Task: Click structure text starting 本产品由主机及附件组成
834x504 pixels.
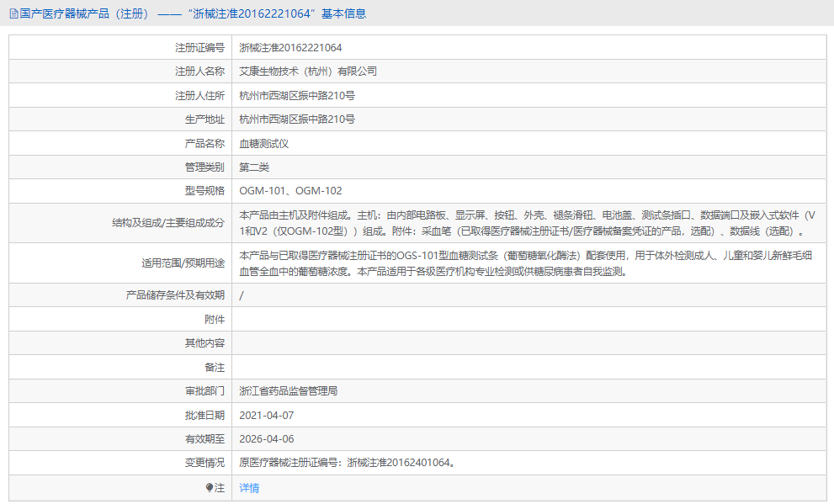Action: click(x=527, y=223)
